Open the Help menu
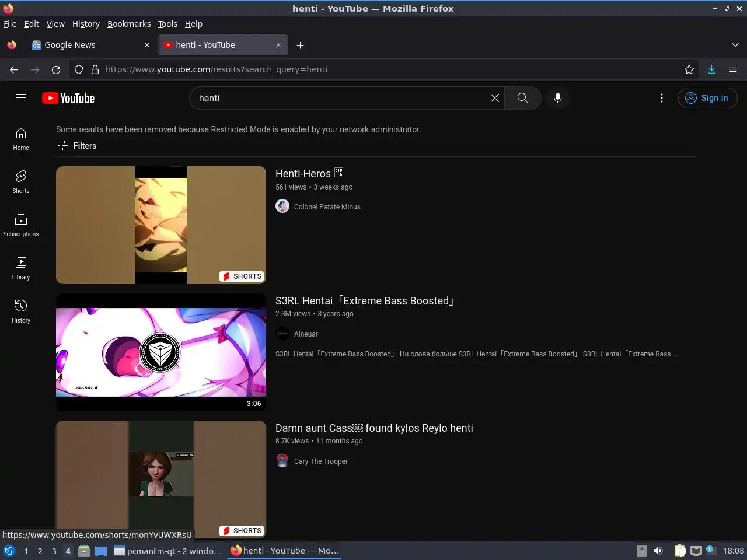The image size is (747, 560). pos(194,24)
